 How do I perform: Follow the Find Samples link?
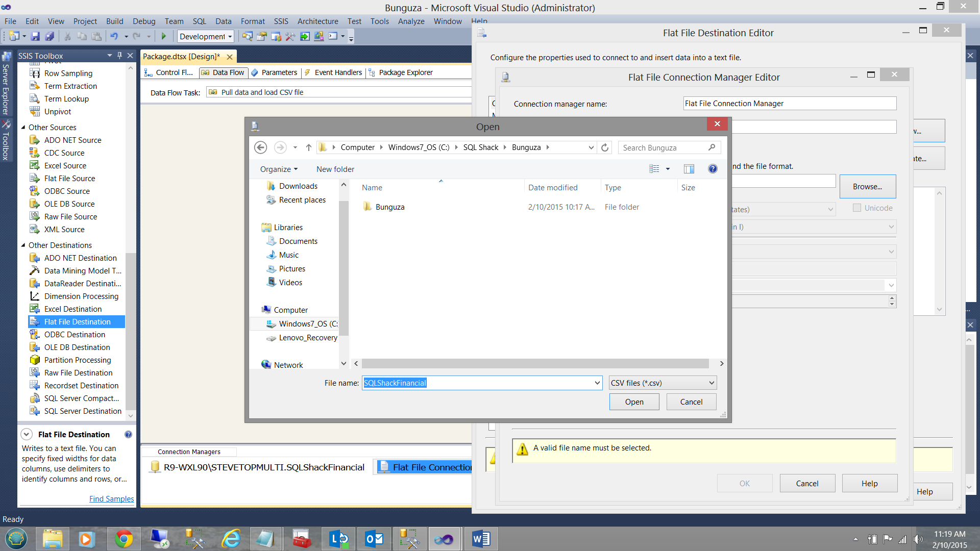pyautogui.click(x=111, y=499)
